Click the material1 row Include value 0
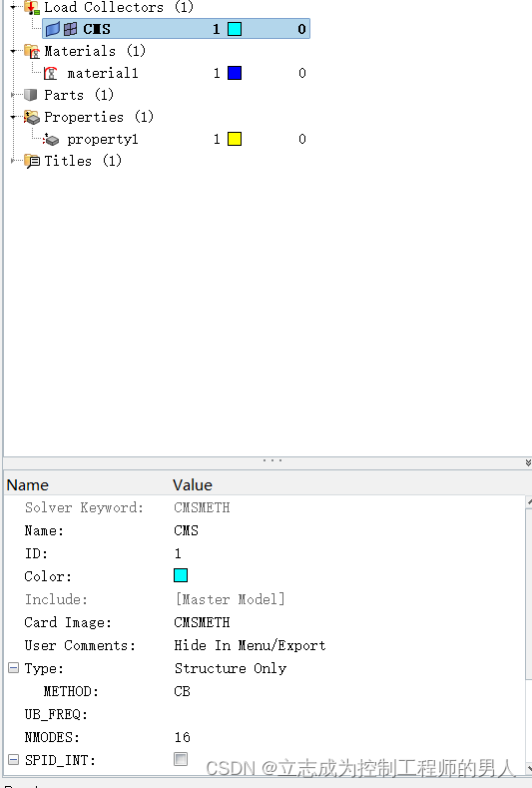 coord(301,73)
